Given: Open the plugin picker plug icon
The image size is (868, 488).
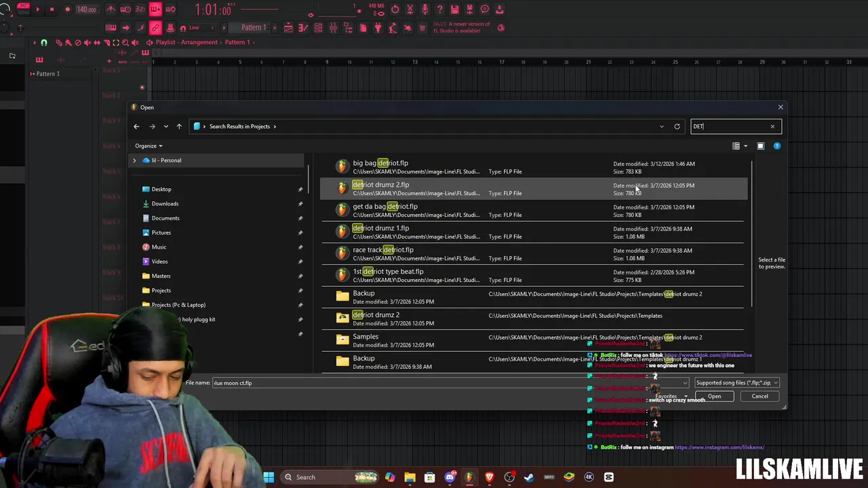Looking at the screenshot, I should (378, 28).
